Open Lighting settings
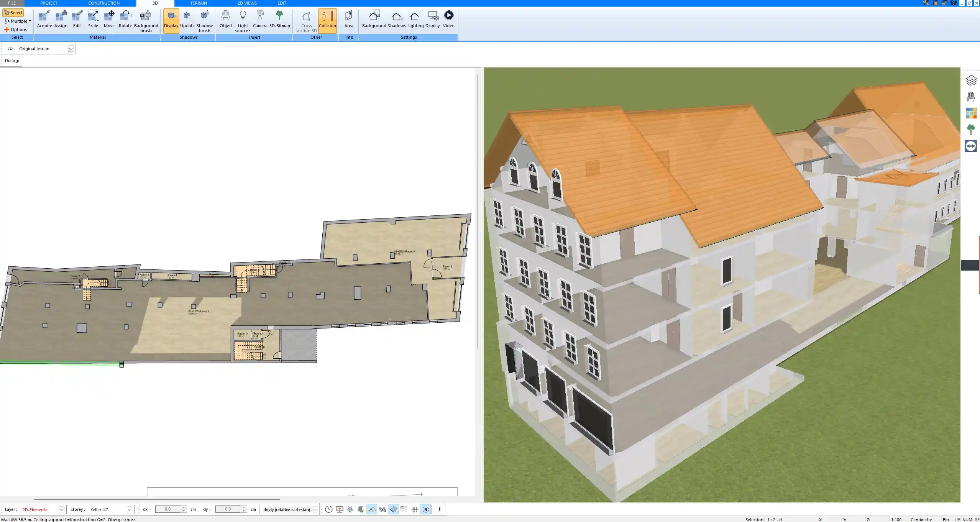 [x=415, y=19]
